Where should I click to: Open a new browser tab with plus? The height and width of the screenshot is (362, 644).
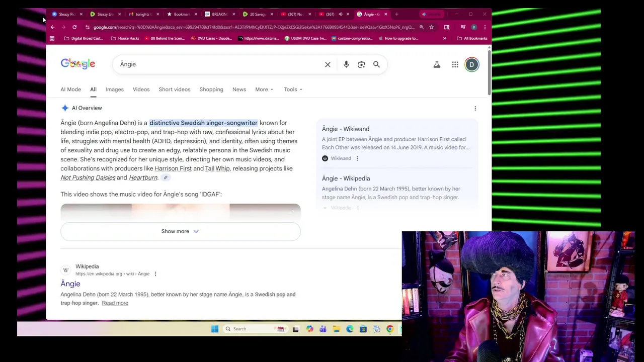point(396,14)
